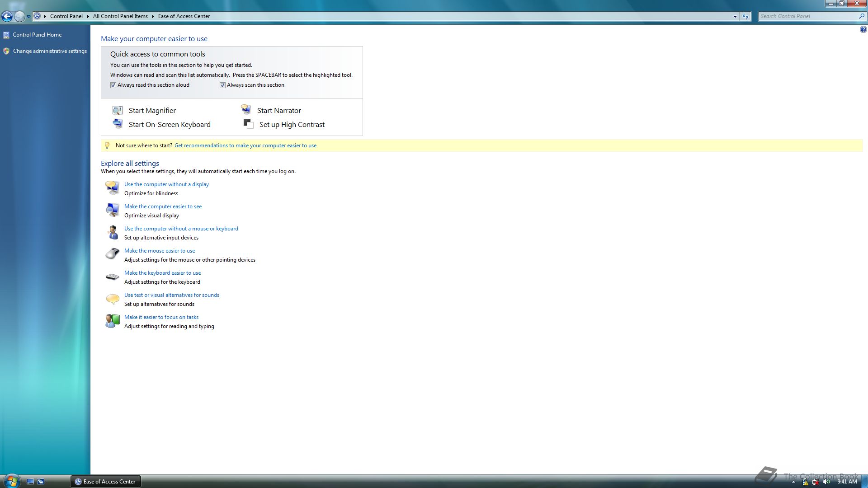Click icon for computer without mouse or keyboard
The width and height of the screenshot is (868, 488).
(113, 232)
